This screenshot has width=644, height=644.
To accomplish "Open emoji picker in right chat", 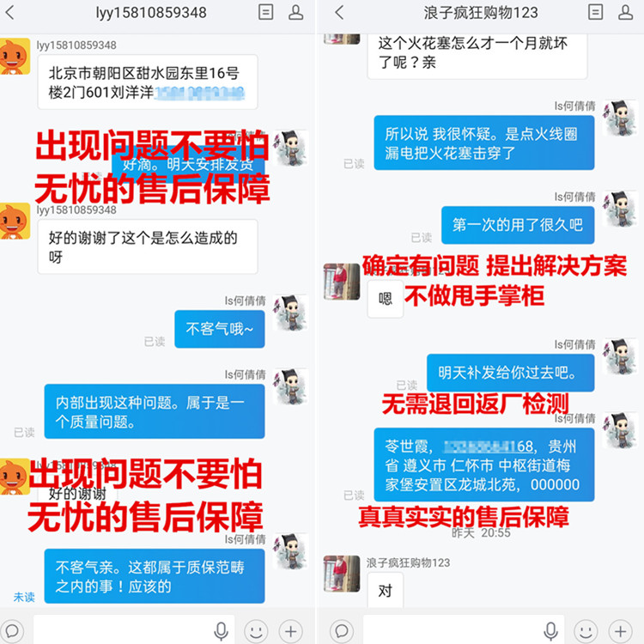I will tap(586, 631).
